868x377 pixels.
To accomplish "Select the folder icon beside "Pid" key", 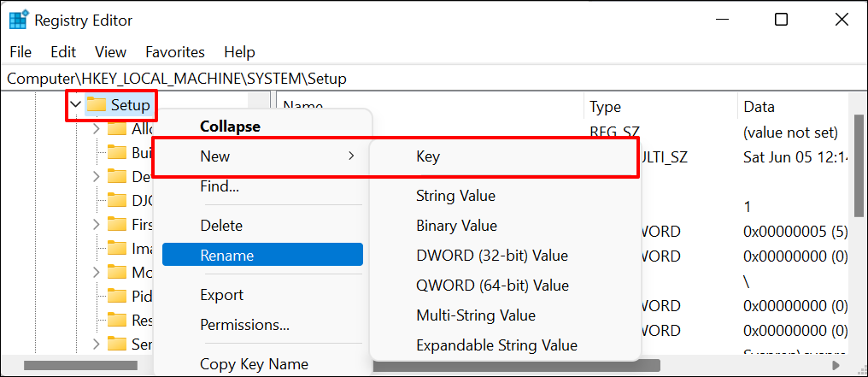I will coord(117,297).
